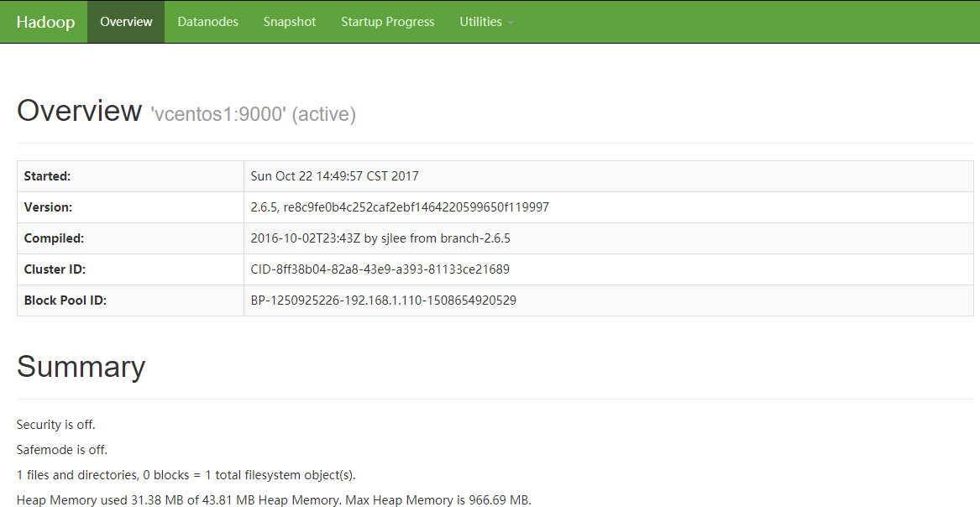Select the Sun Oct 22 14:49:57 CST 2017 value
The height and width of the screenshot is (507, 980).
(x=334, y=176)
